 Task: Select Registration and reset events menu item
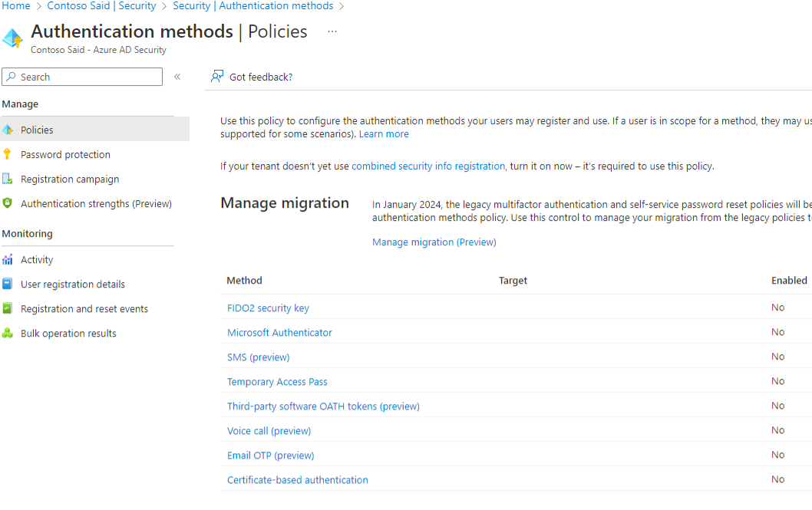[x=84, y=308]
